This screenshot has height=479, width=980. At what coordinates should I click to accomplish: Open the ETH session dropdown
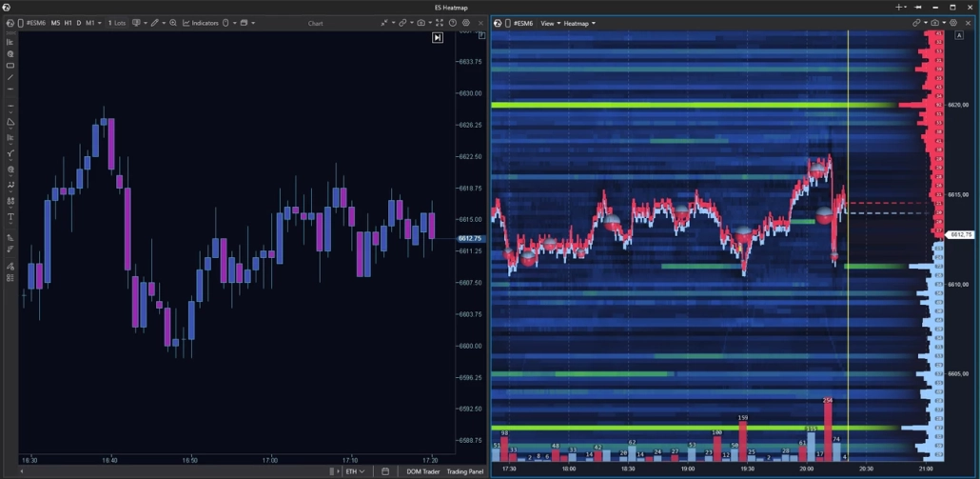[x=355, y=471]
